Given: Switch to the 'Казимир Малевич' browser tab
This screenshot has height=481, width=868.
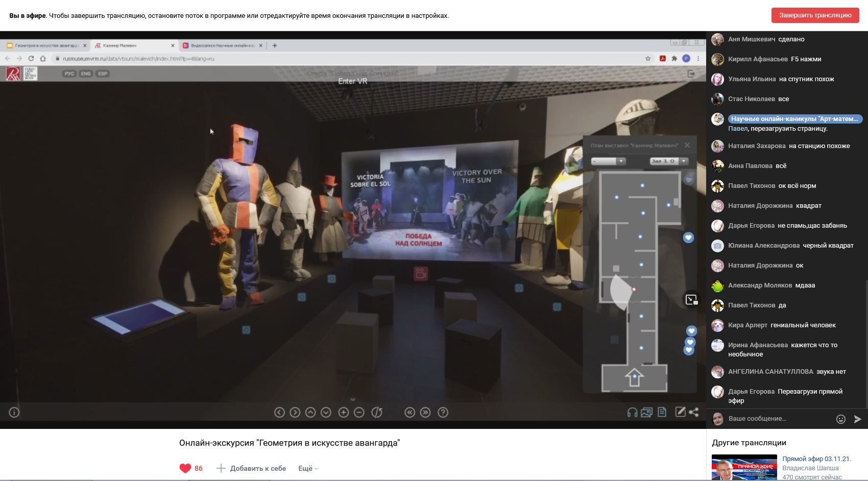Looking at the screenshot, I should tap(134, 45).
